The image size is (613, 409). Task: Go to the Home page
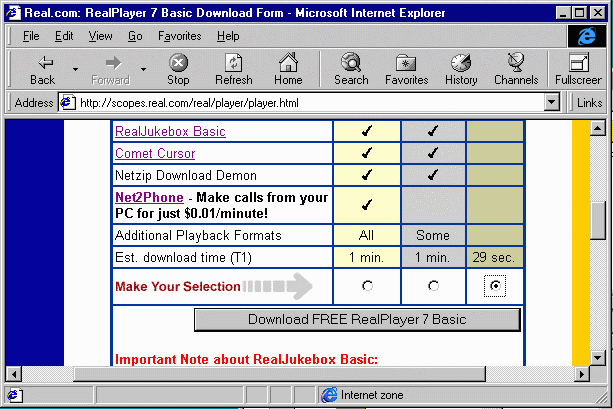pyautogui.click(x=288, y=70)
